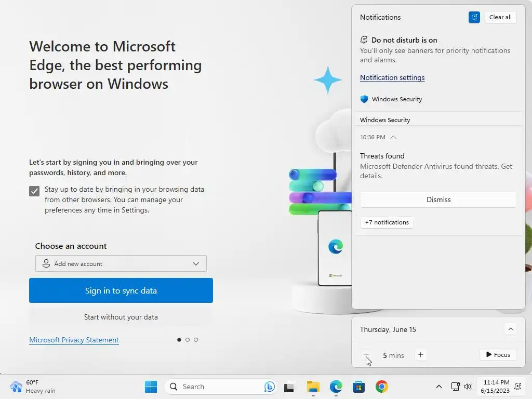532x399 pixels.
Task: Open Microsoft Privacy Statement link
Action: pyautogui.click(x=74, y=340)
